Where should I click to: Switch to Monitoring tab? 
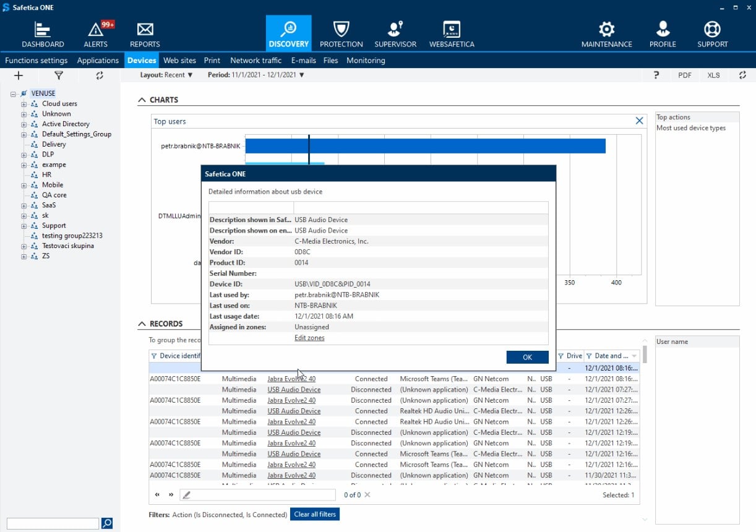point(366,61)
